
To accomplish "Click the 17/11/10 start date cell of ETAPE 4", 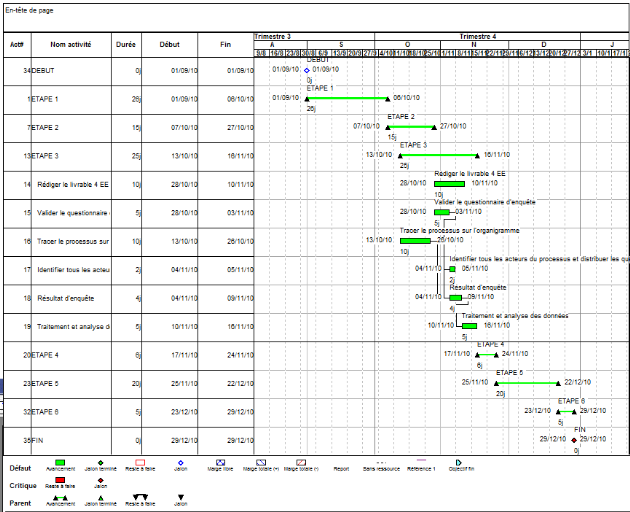I will [170, 355].
